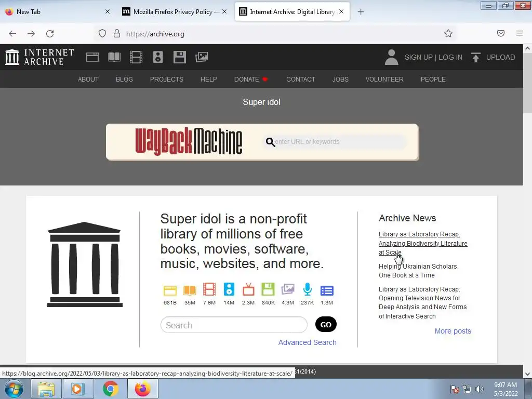Click the Internet Archive logo
The height and width of the screenshot is (399, 532).
coord(39,57)
